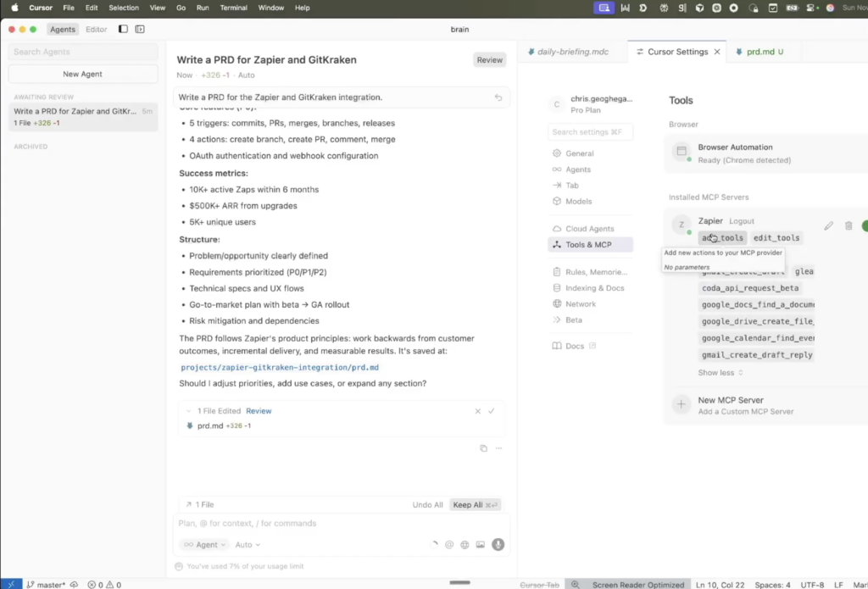
Task: Open the Terminal menu in menu bar
Action: coord(234,8)
